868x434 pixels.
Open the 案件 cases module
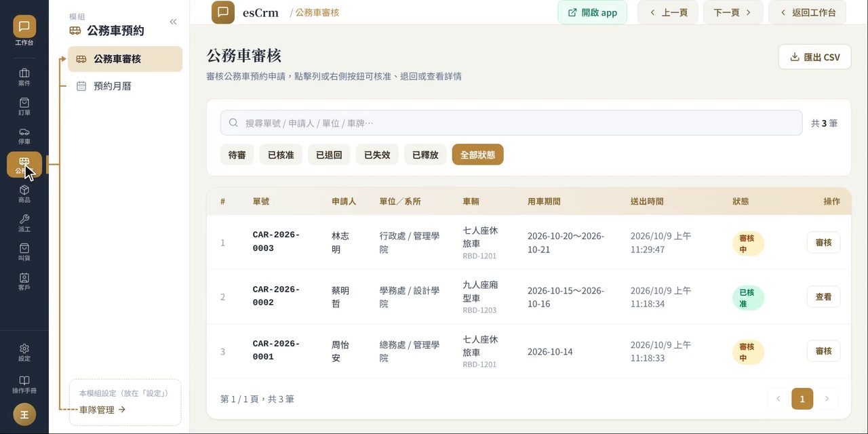click(24, 77)
